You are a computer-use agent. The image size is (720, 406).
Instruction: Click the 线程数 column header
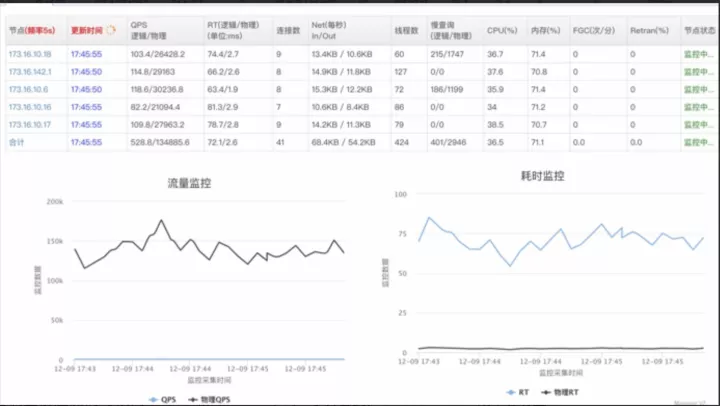pos(406,30)
